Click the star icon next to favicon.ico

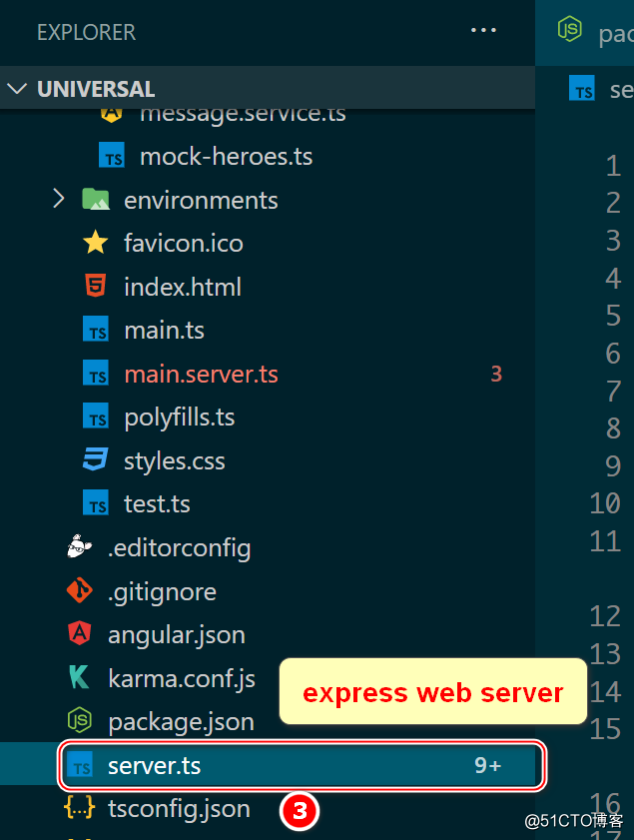click(x=96, y=243)
